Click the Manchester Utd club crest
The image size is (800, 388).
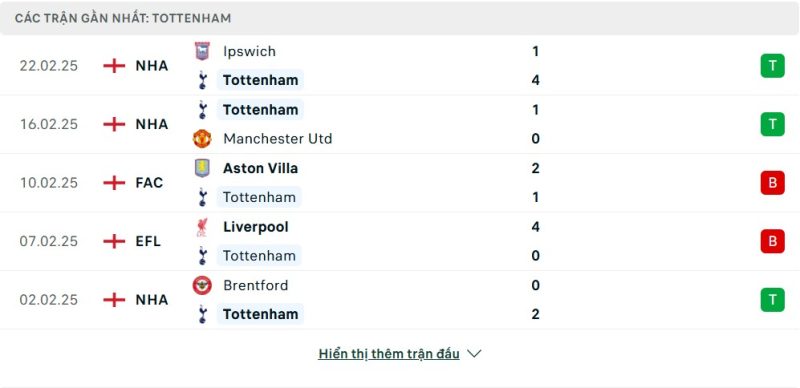point(202,139)
